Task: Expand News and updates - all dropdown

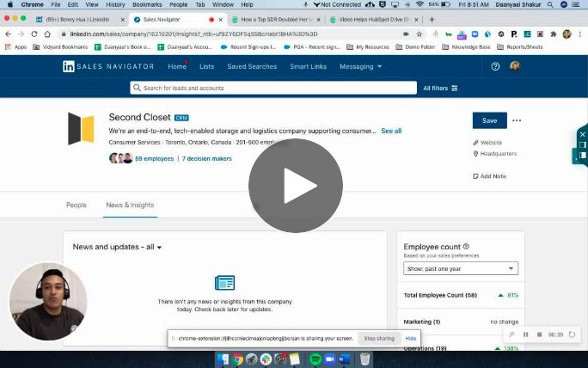Action: tap(117, 247)
